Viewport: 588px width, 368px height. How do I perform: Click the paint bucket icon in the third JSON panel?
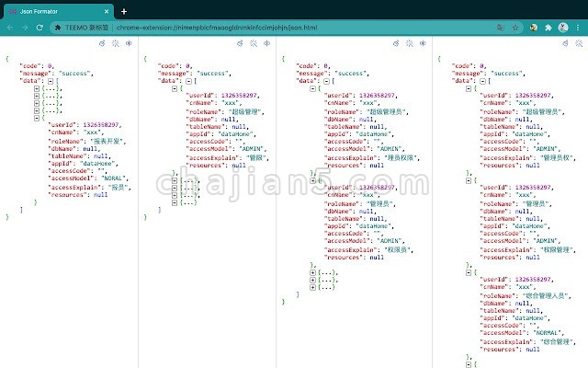(396, 43)
